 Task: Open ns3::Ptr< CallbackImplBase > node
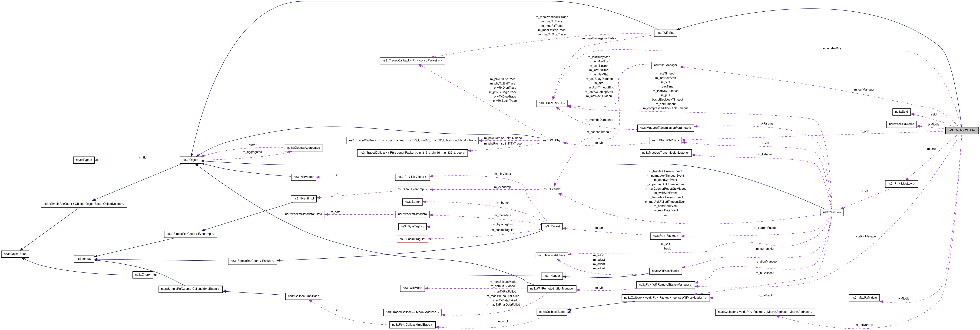point(412,325)
